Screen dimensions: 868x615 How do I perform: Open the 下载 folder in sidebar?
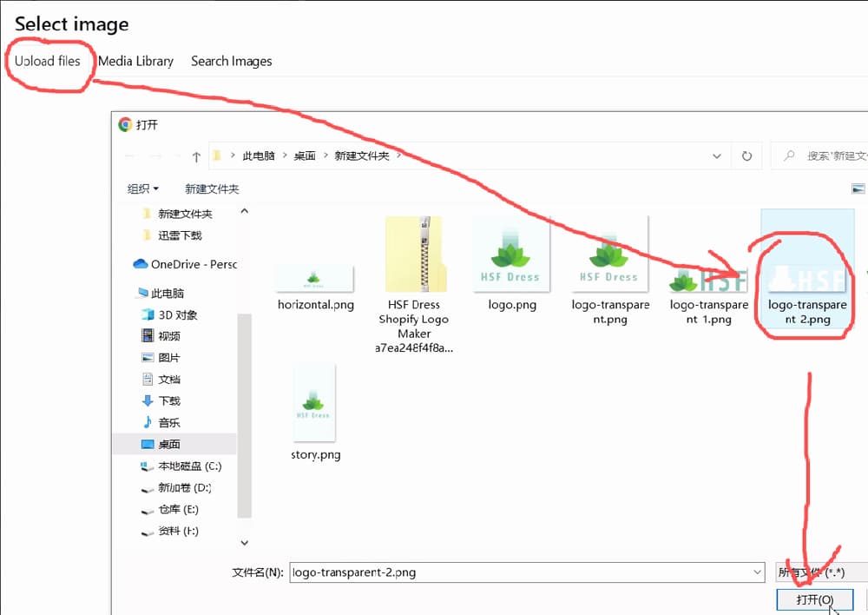161,401
